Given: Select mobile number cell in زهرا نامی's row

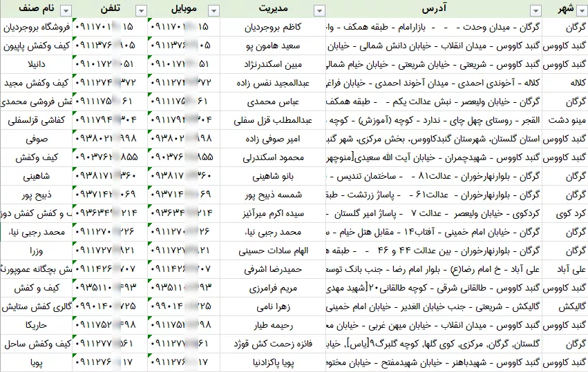Looking at the screenshot, I should (184, 307).
